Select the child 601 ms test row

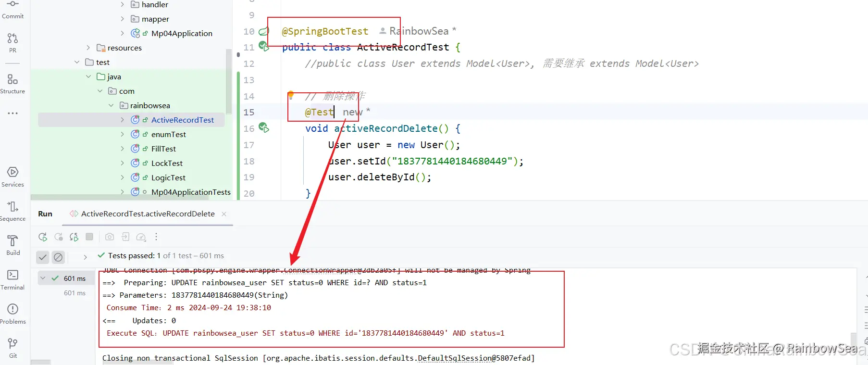[x=74, y=293]
